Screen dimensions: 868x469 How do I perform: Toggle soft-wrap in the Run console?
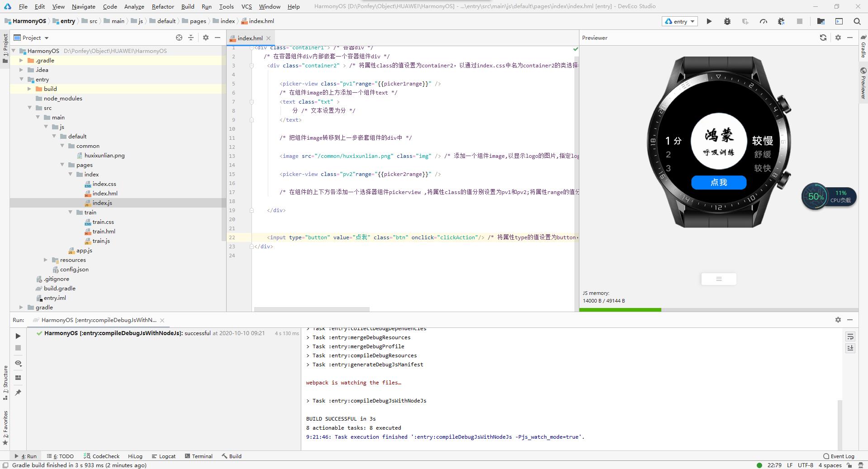click(x=850, y=336)
